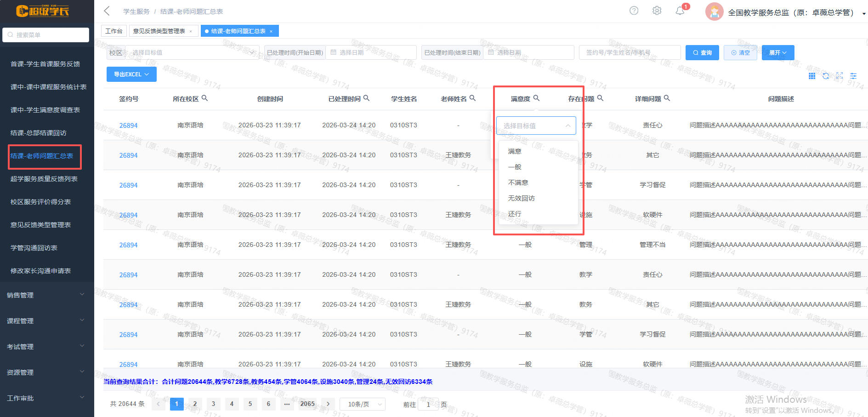Open the 导出EXCEL dropdown button
The image size is (868, 417).
point(131,74)
